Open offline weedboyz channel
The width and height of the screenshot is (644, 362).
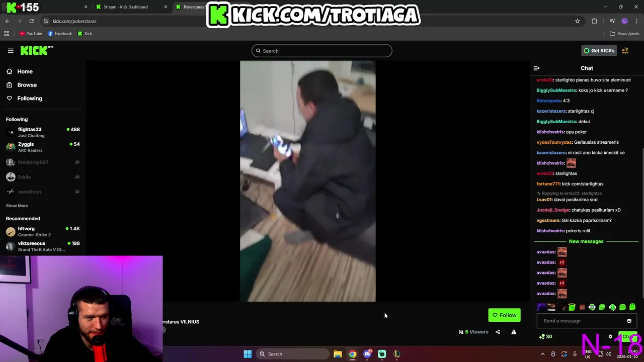pyautogui.click(x=43, y=192)
